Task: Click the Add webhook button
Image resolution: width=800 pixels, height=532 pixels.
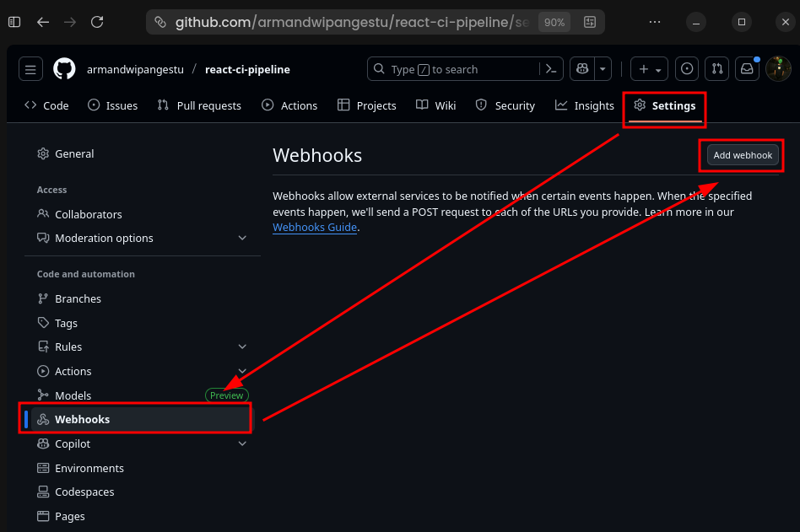Action: (741, 155)
